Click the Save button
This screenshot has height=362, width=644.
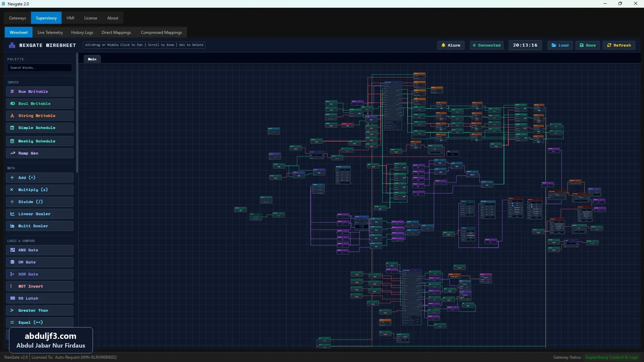click(588, 45)
